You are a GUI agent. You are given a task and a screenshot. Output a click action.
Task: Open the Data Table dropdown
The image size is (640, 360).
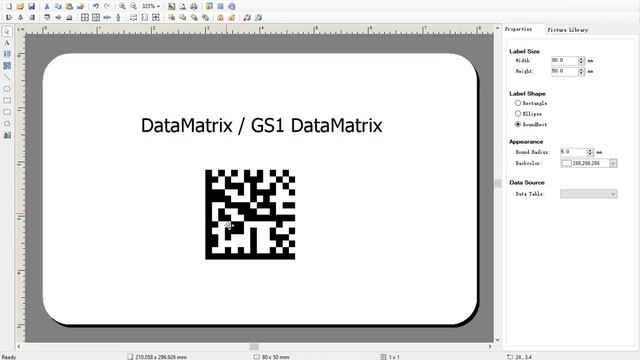(x=589, y=194)
